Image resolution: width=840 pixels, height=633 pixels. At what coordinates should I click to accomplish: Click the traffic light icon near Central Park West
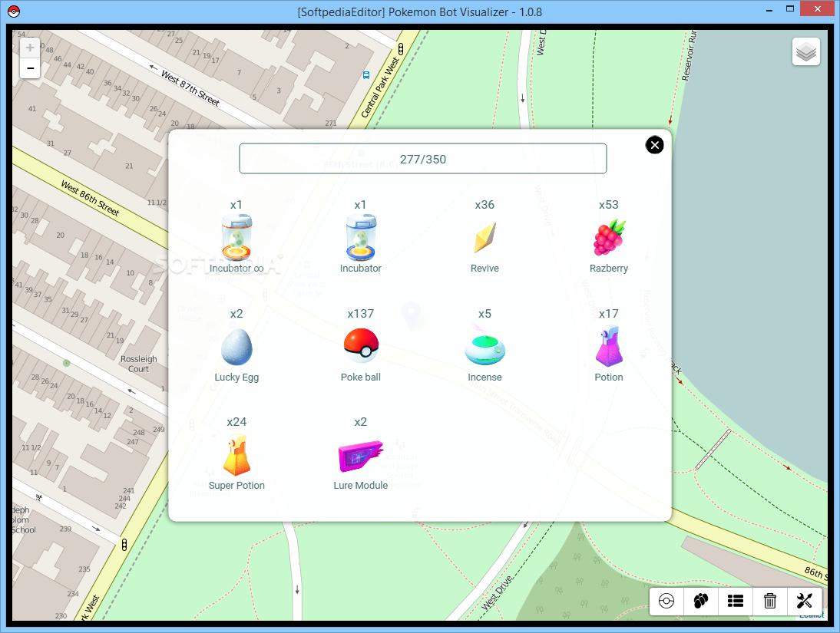pyautogui.click(x=401, y=49)
